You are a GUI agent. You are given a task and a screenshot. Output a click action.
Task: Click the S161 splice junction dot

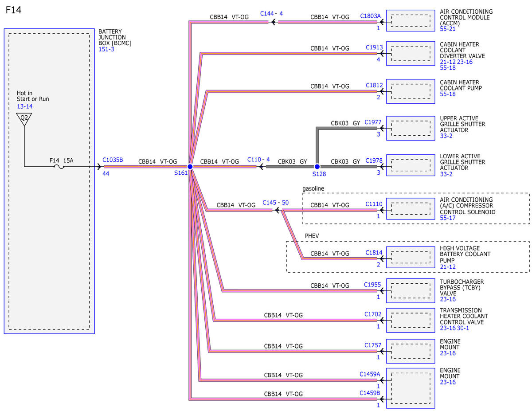click(190, 167)
